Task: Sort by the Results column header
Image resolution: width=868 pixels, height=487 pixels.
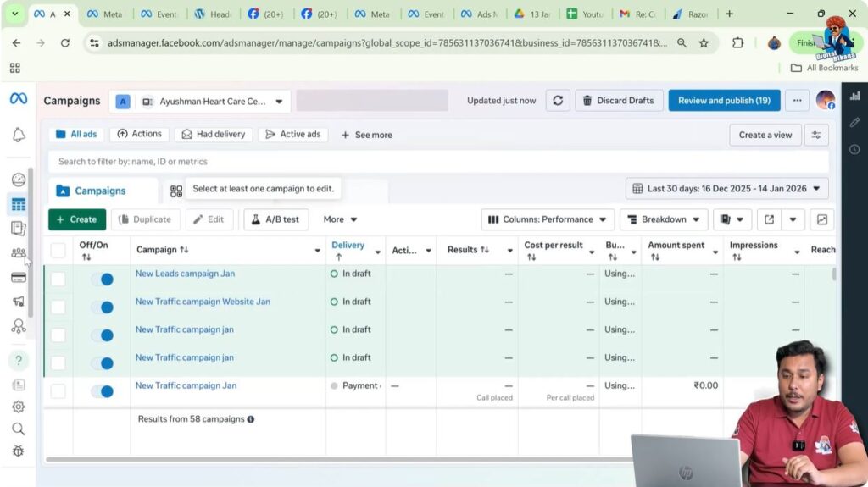Action: click(x=468, y=250)
